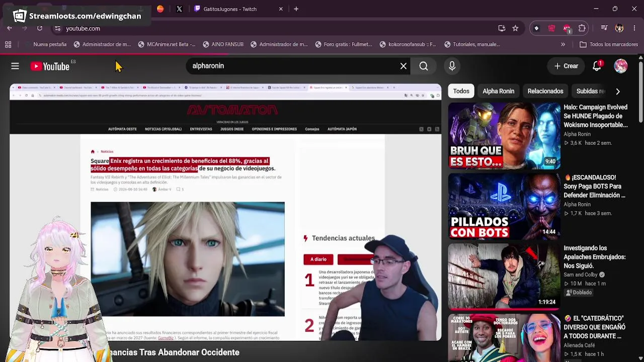The image size is (644, 362).
Task: Open the Nueva pestaña bookmark
Action: [45, 44]
